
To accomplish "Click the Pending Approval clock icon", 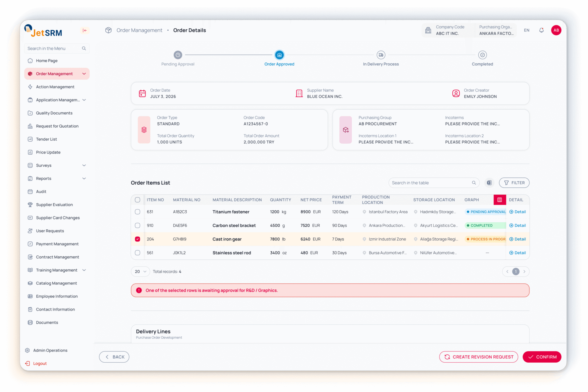I will point(178,55).
